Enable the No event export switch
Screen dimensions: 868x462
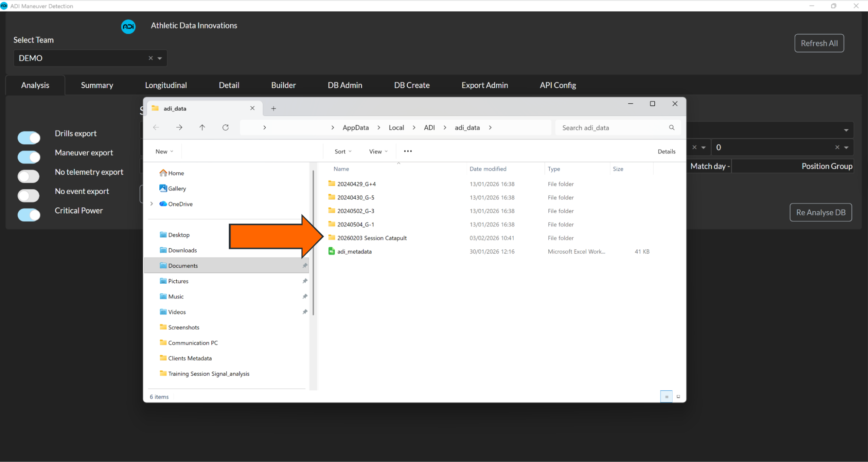tap(29, 196)
